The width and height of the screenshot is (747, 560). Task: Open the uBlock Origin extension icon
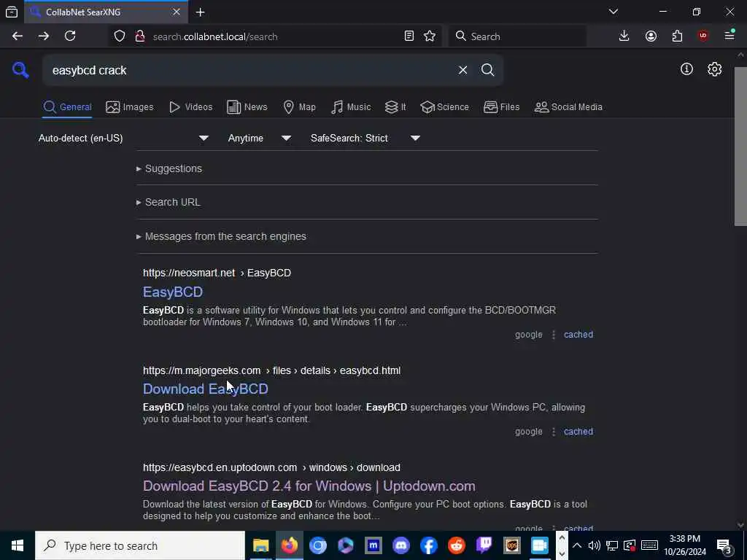(x=703, y=36)
